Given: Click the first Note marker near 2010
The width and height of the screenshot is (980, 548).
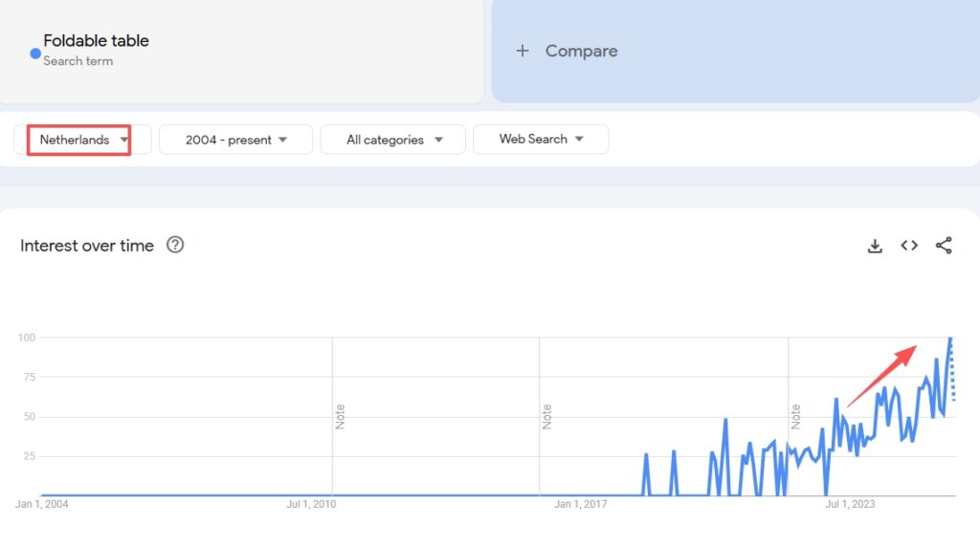Looking at the screenshot, I should point(340,416).
